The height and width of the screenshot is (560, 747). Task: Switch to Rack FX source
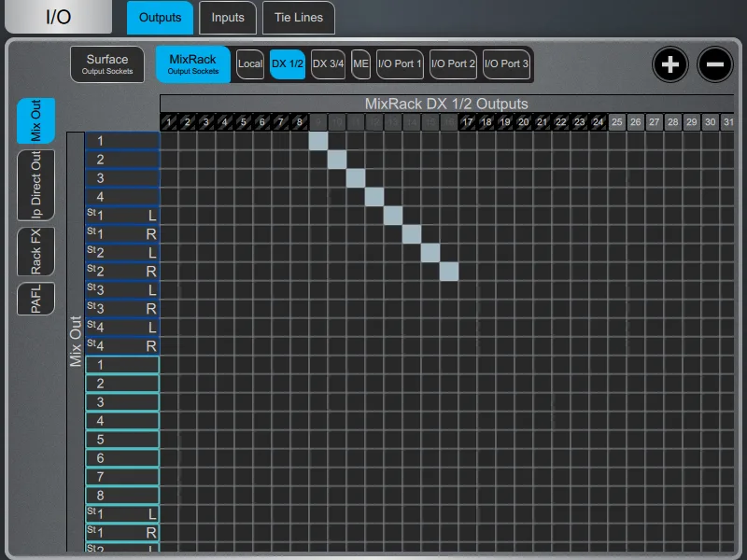click(x=35, y=251)
